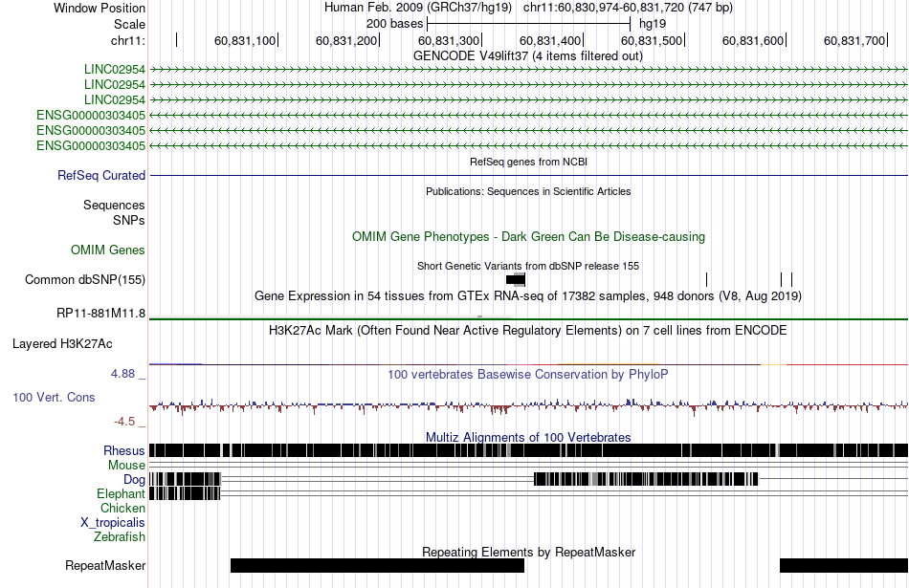Click coordinate label 60,831,200 on ruler
The height and width of the screenshot is (588, 909).
(346, 40)
